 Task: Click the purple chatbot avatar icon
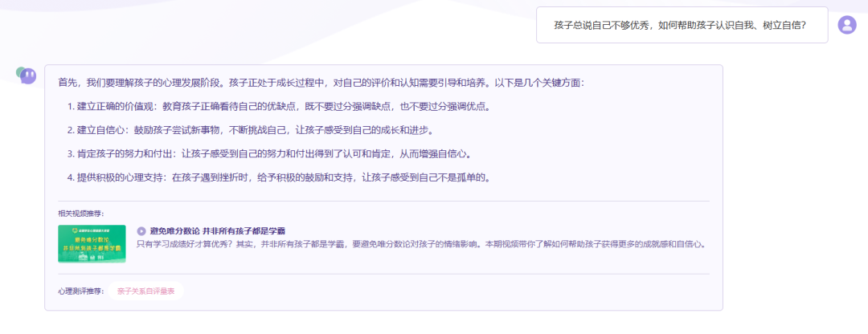pyautogui.click(x=27, y=76)
